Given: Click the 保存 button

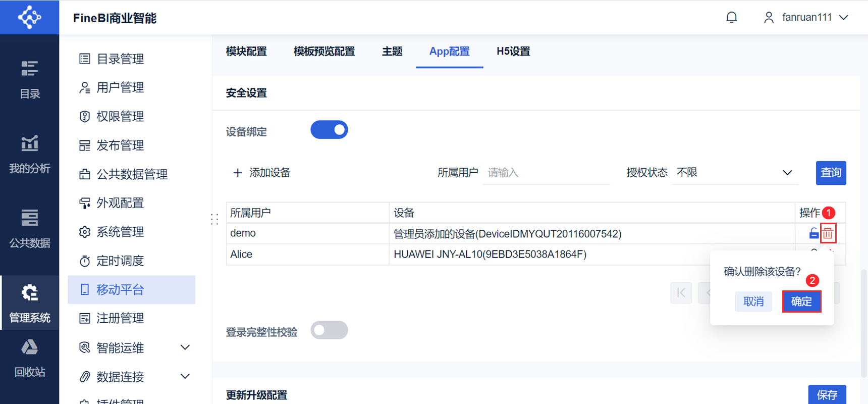Looking at the screenshot, I should point(827,394).
